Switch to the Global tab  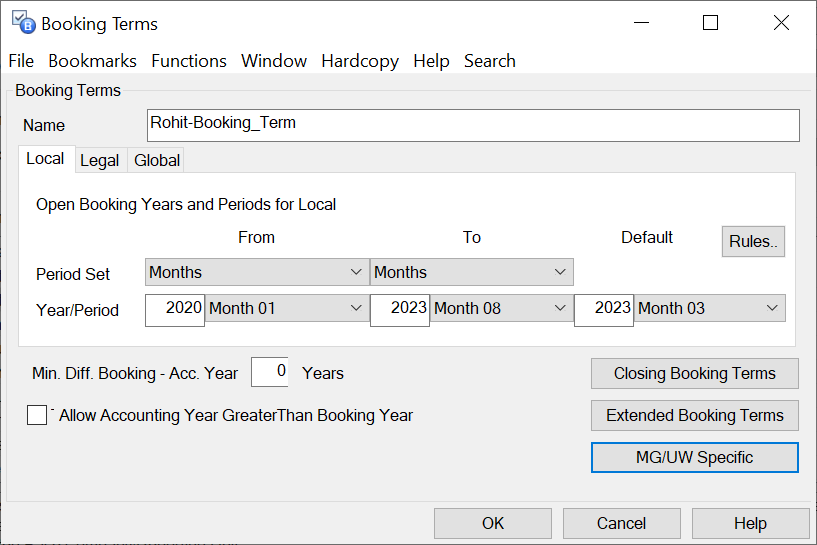157,160
